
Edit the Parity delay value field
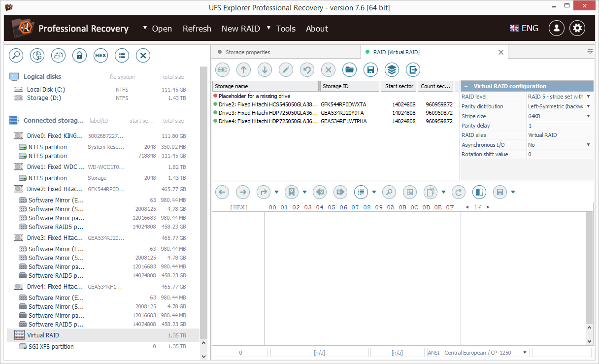tap(560, 126)
